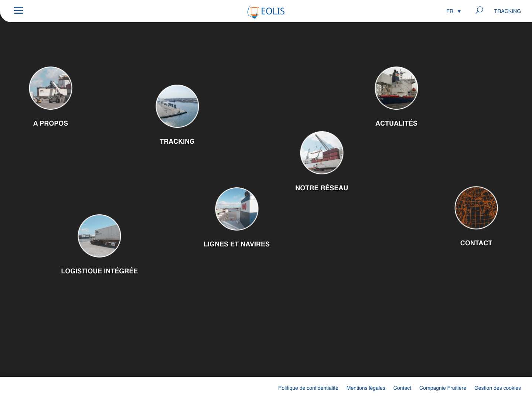Open the Politique de confidentialité page
This screenshot has width=532, height=399.
pos(308,388)
